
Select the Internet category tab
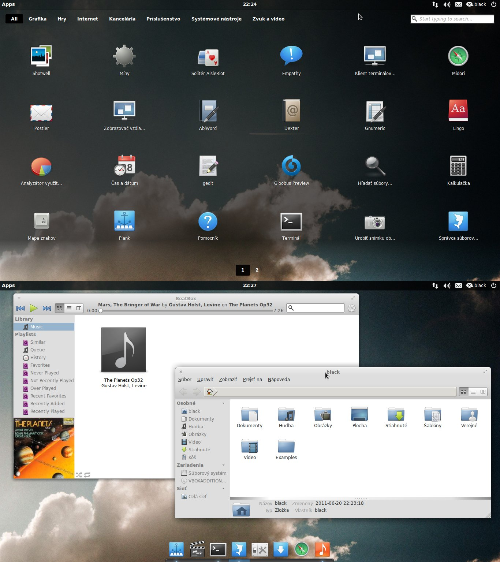point(88,19)
